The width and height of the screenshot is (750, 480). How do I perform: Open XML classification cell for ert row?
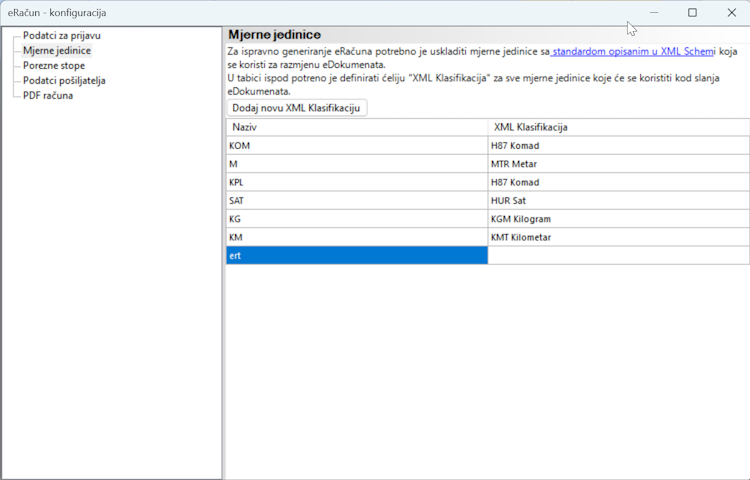tap(618, 256)
